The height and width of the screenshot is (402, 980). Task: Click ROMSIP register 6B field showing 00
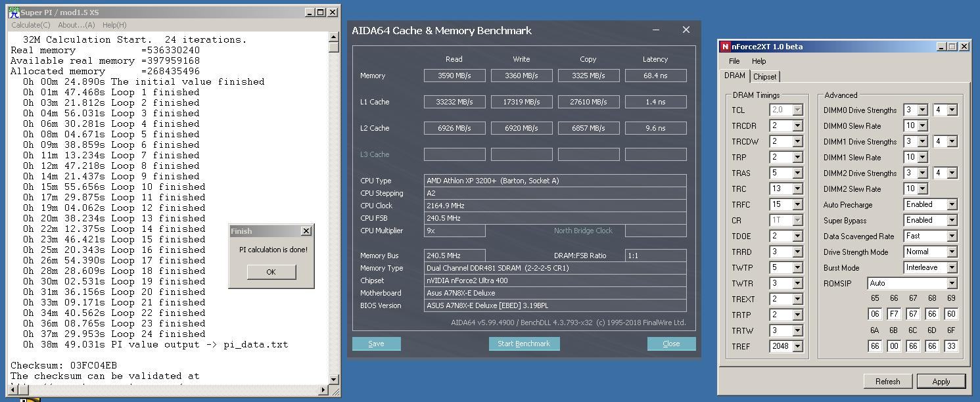893,346
